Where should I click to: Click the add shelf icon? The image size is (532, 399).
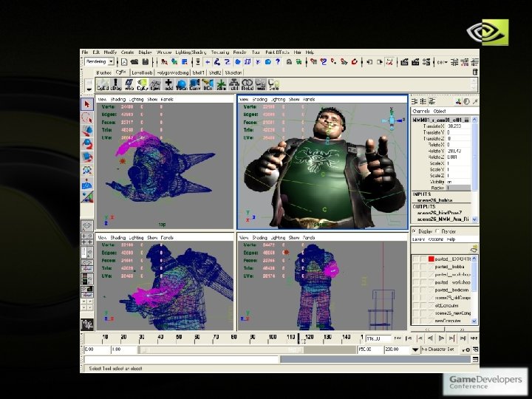pos(168,84)
